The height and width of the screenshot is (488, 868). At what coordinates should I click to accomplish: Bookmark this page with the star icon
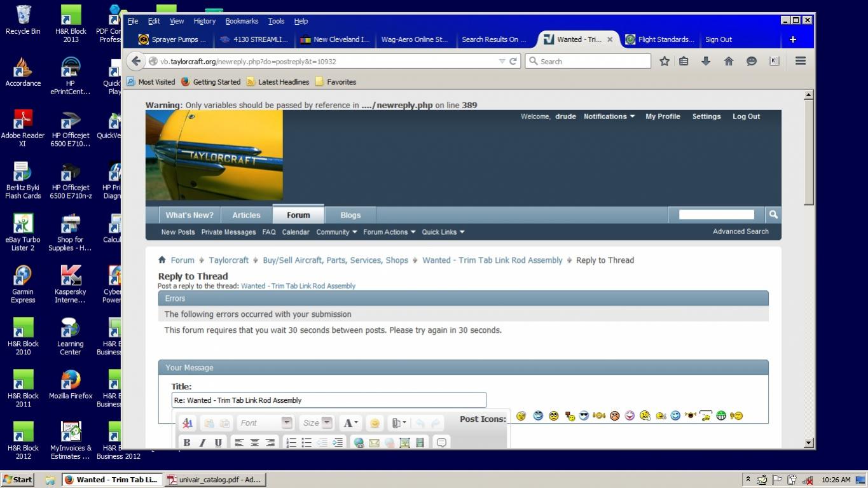pyautogui.click(x=665, y=61)
